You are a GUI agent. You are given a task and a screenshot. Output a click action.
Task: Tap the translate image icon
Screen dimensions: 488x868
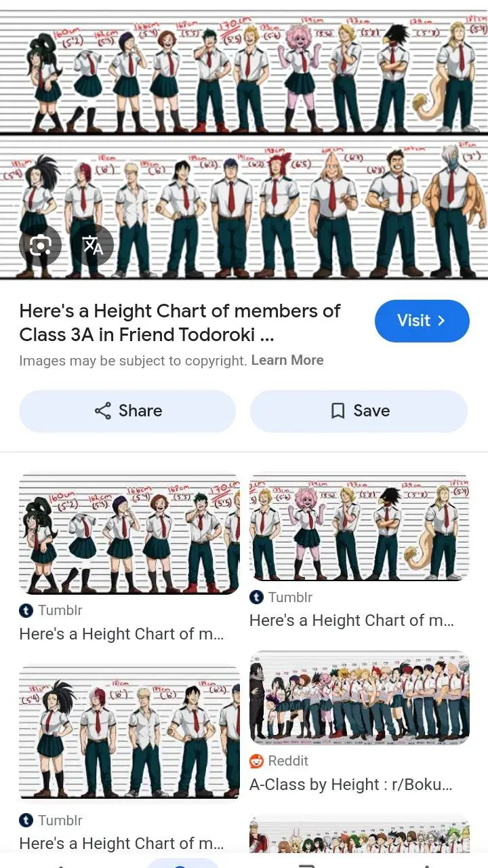coord(93,245)
